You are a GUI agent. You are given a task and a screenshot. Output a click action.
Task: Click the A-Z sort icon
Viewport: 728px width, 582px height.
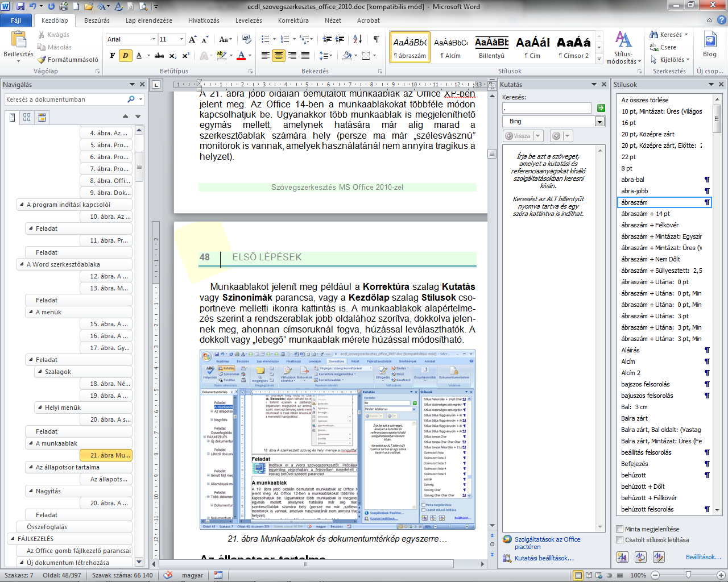[x=357, y=39]
